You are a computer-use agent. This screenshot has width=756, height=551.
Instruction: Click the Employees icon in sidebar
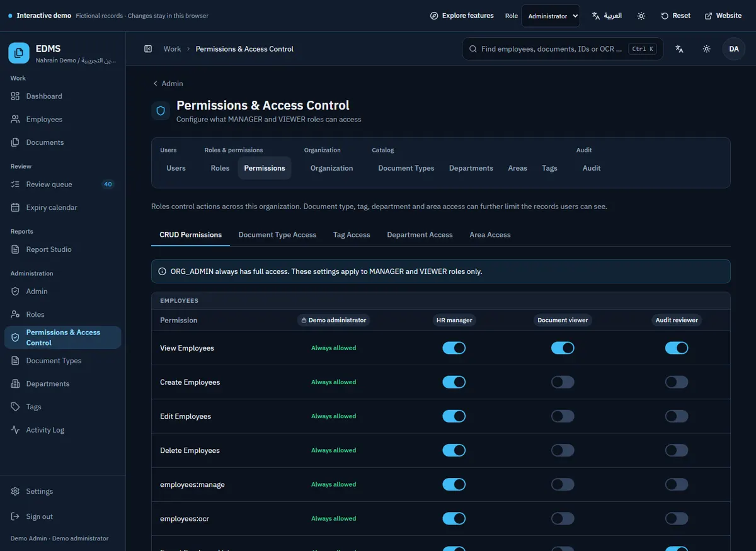click(x=15, y=120)
